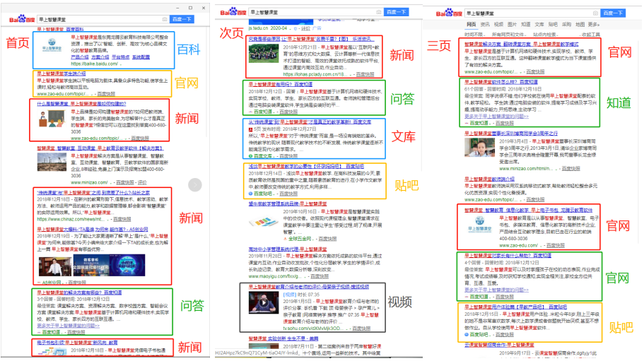The height and width of the screenshot is (361, 644).
Task: Open camera image search in the right window
Action: click(595, 13)
